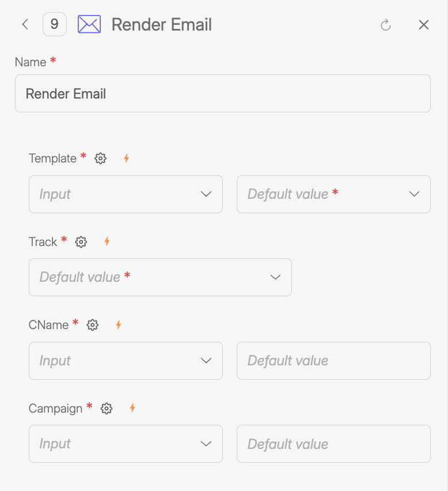
Task: Open the Campaign settings gear
Action: tap(107, 408)
